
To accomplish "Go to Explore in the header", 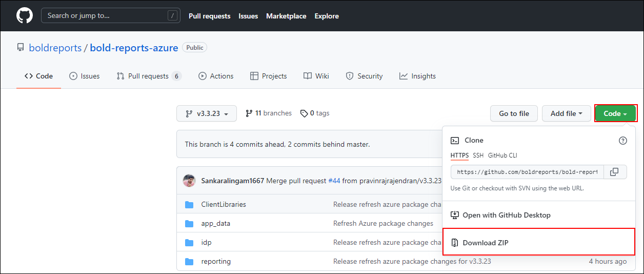I will pos(327,16).
